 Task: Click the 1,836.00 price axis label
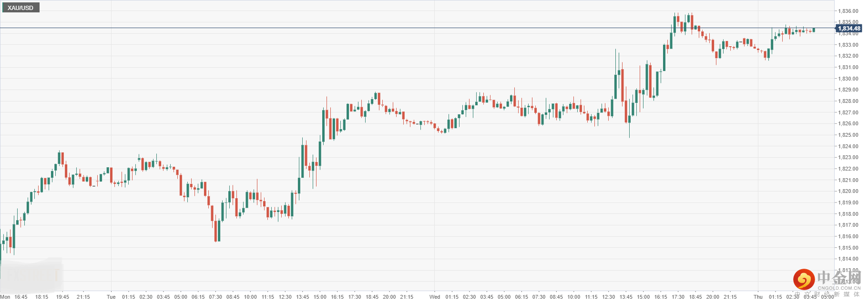point(848,11)
